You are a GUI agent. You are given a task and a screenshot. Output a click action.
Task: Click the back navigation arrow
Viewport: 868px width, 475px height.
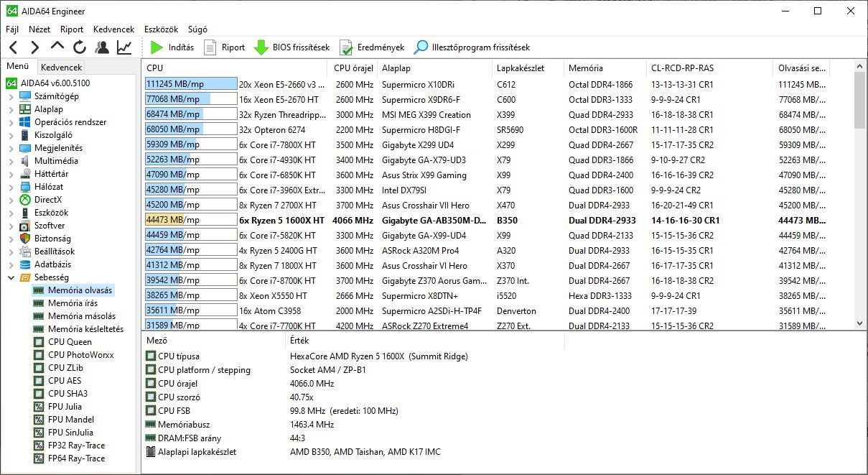(13, 47)
